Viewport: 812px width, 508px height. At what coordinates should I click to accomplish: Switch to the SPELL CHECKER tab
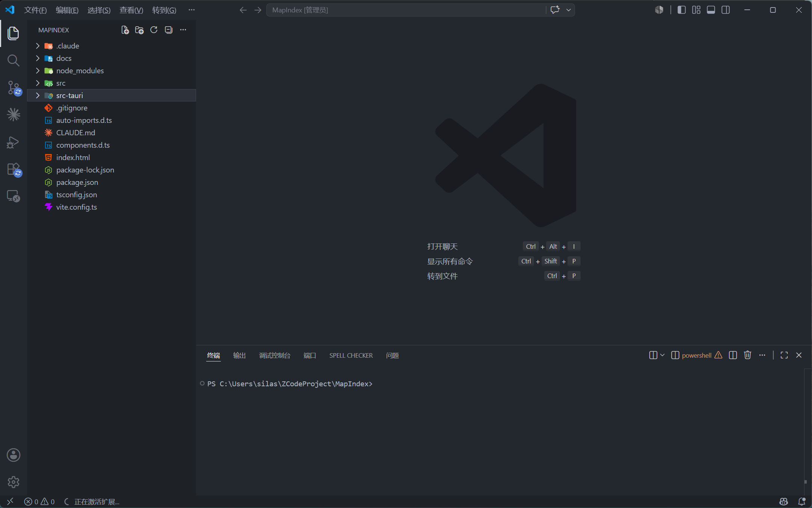click(x=351, y=355)
